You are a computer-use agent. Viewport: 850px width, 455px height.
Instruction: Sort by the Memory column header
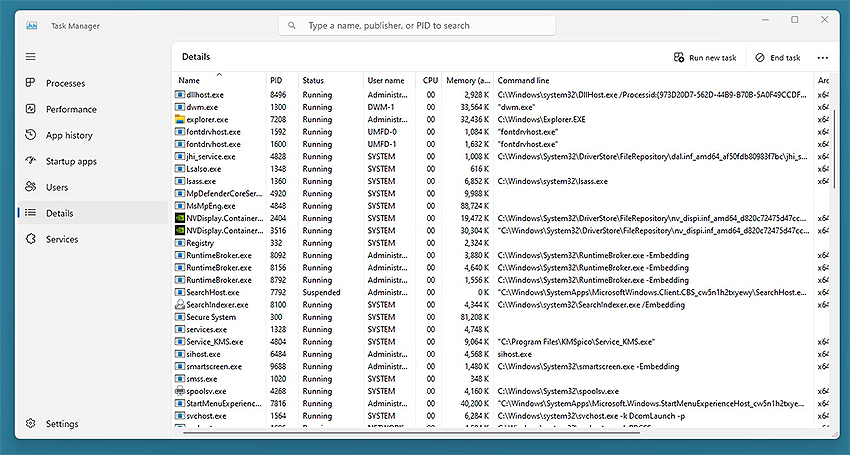(467, 80)
